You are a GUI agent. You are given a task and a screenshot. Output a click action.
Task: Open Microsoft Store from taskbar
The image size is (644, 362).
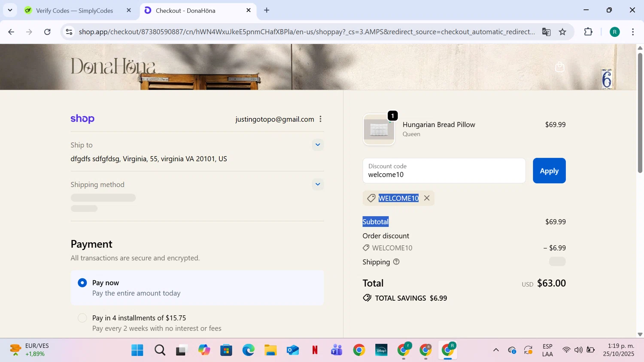coord(226,350)
